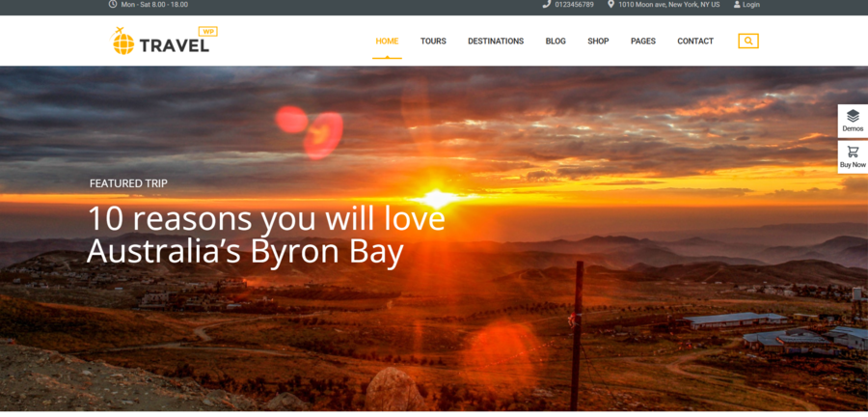Screen dimensions: 868x417
Task: Open the Pages menu
Action: pyautogui.click(x=642, y=41)
